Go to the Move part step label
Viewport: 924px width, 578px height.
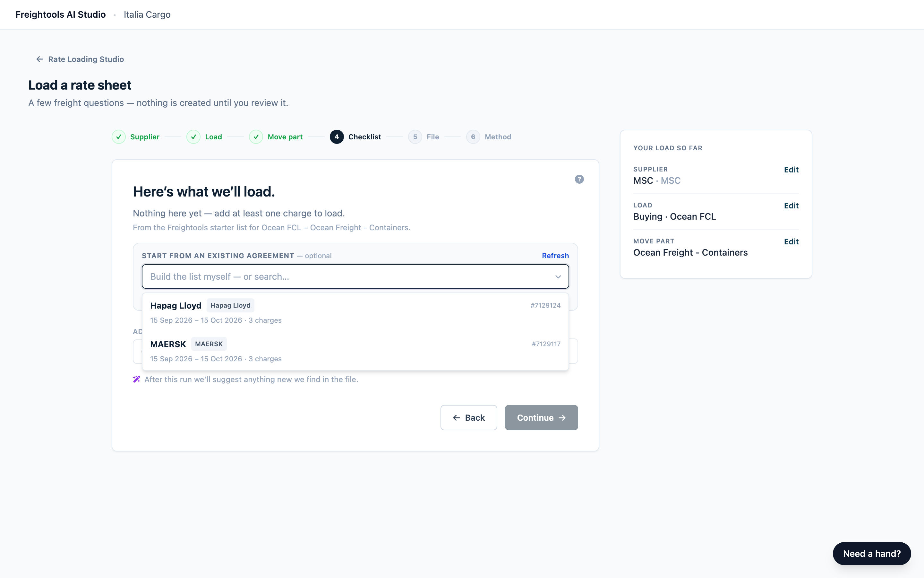285,137
